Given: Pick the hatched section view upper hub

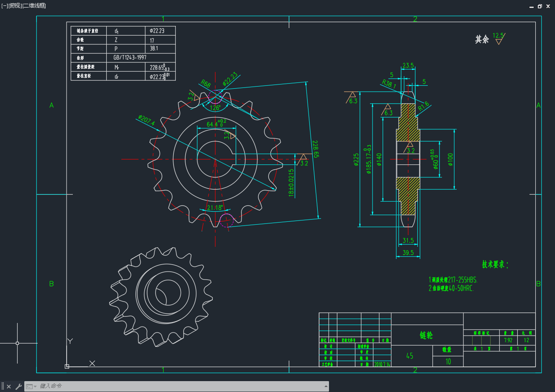Looking at the screenshot, I should tap(408, 123).
